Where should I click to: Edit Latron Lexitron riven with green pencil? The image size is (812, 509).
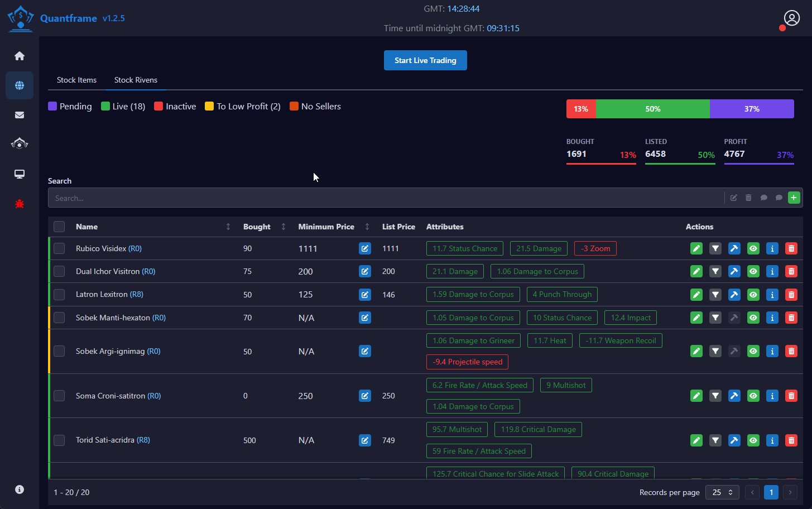point(696,294)
